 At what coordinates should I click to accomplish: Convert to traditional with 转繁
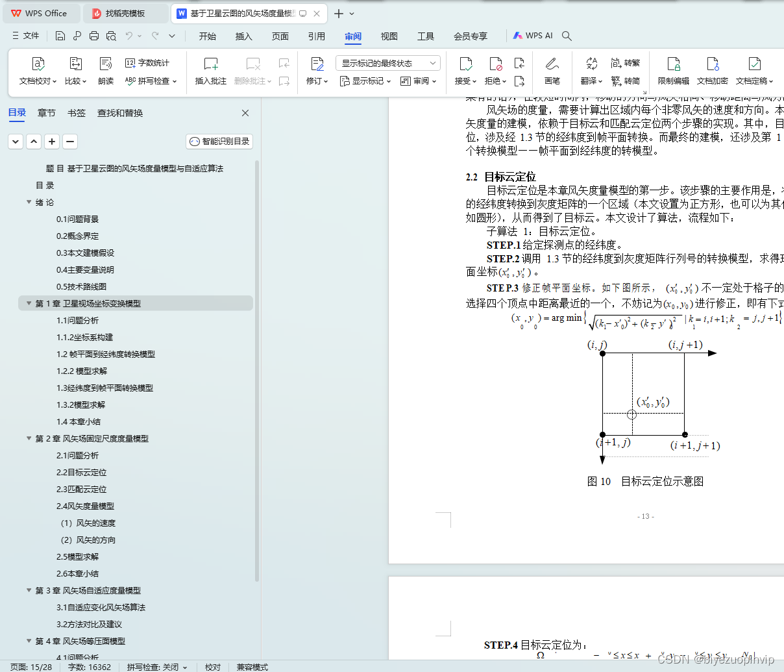pyautogui.click(x=626, y=63)
